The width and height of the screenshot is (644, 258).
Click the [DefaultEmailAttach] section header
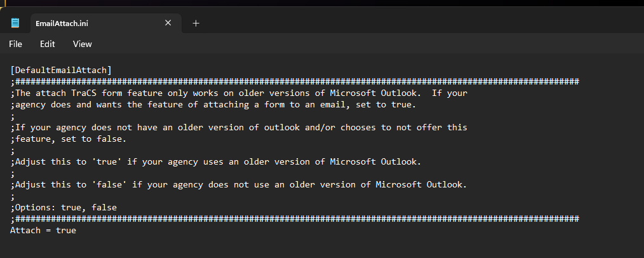[61, 70]
